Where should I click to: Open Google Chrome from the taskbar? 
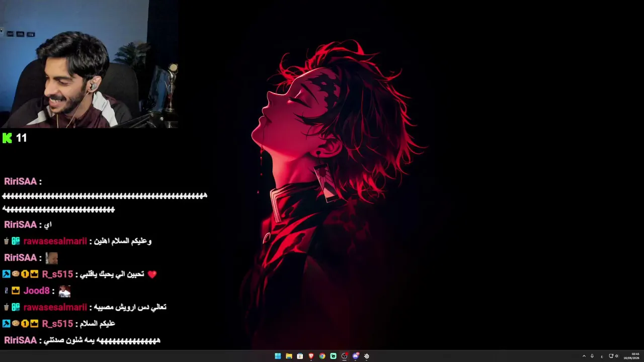click(x=322, y=356)
